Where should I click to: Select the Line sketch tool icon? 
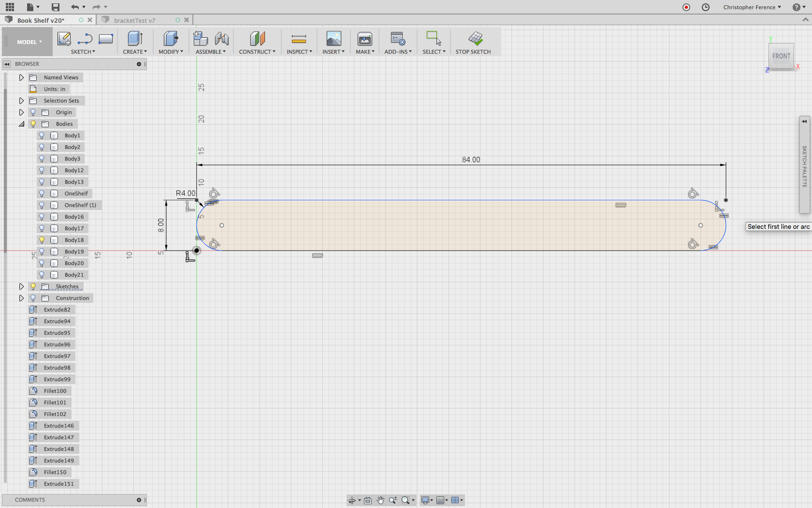coord(85,39)
